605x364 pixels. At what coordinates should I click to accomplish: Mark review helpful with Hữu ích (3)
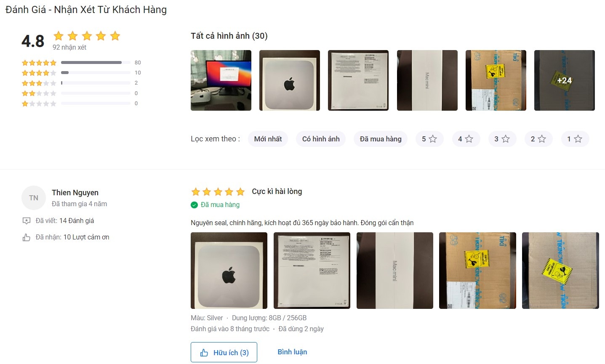[224, 352]
